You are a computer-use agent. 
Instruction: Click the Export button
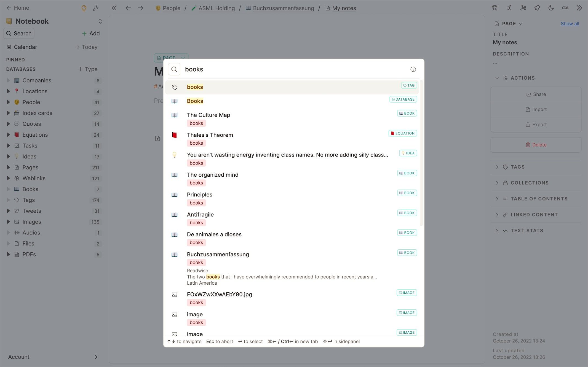(536, 124)
